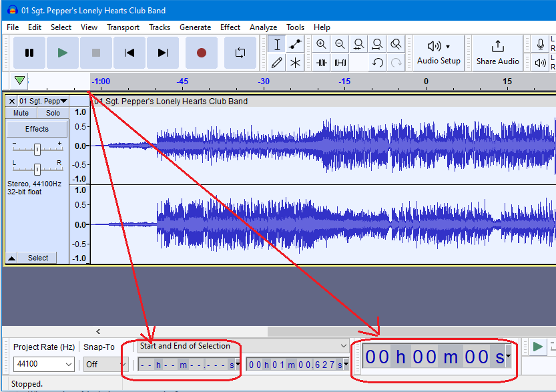This screenshot has width=556, height=392.
Task: Choose the Selection (I-beam) tool
Action: [x=277, y=44]
